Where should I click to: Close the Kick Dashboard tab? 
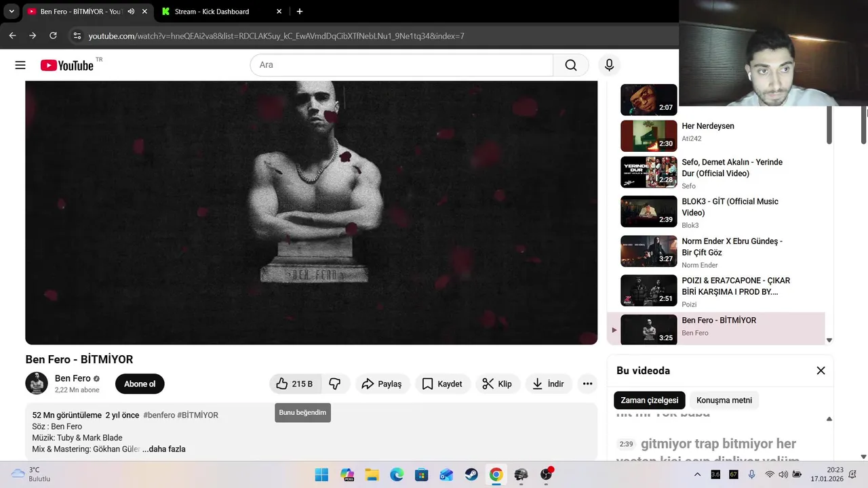point(279,12)
